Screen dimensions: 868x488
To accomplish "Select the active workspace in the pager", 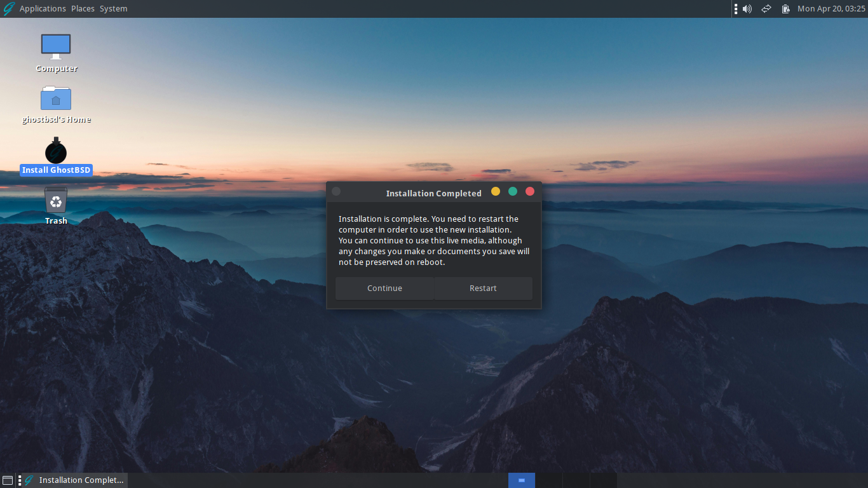I will (522, 480).
